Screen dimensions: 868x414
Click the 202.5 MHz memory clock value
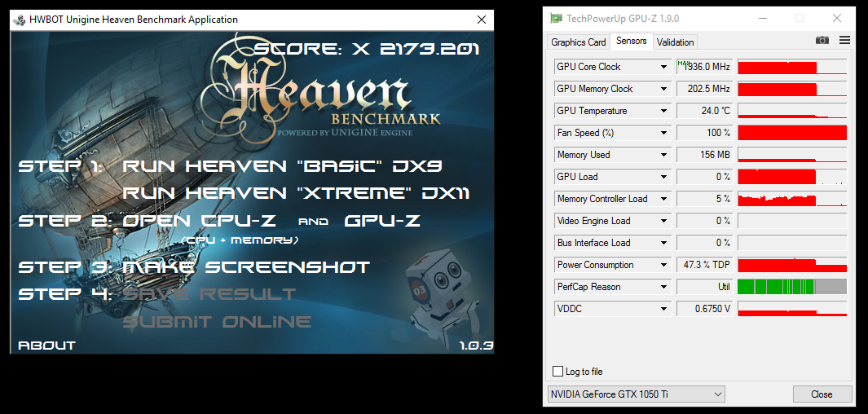705,89
